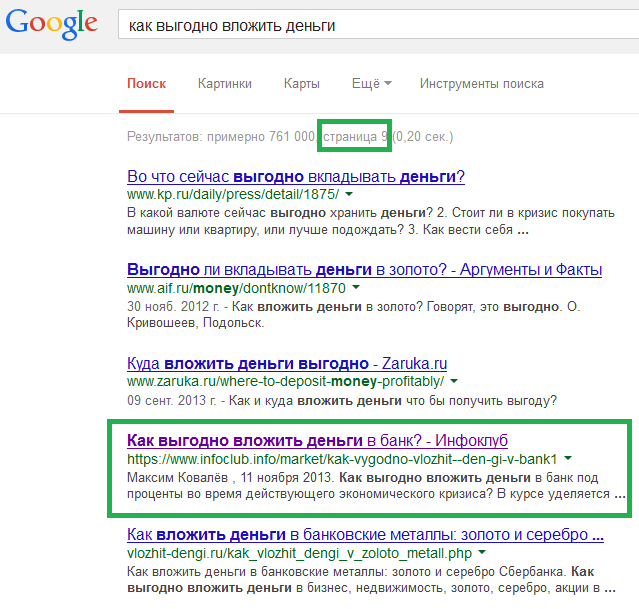Click snippet Максим Ковалёв, 11 ноября 2013
639x609 pixels.
click(376, 485)
